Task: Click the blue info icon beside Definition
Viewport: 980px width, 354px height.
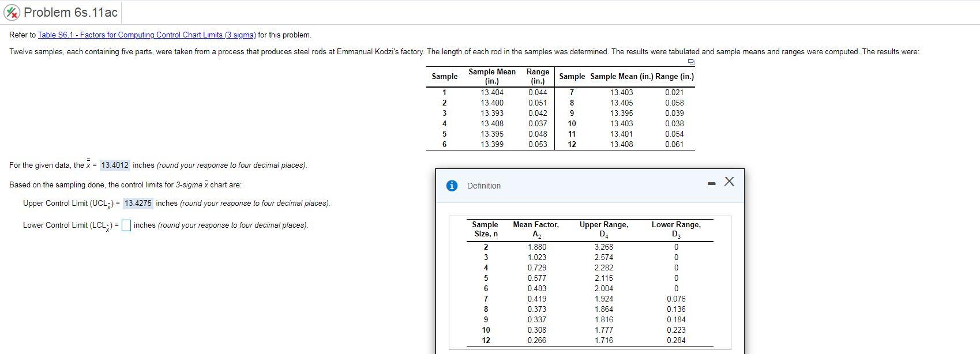Action: tap(453, 186)
